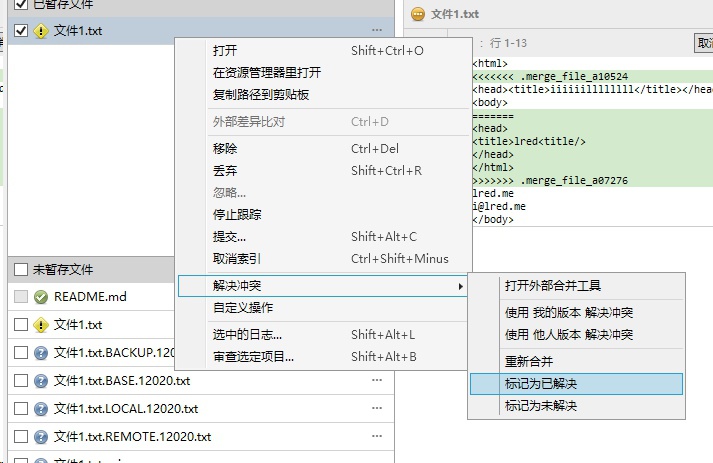Click the unknown status icon for 文件1.txt.BASE.12020.txt
Viewport: 713px width, 463px height.
[41, 381]
